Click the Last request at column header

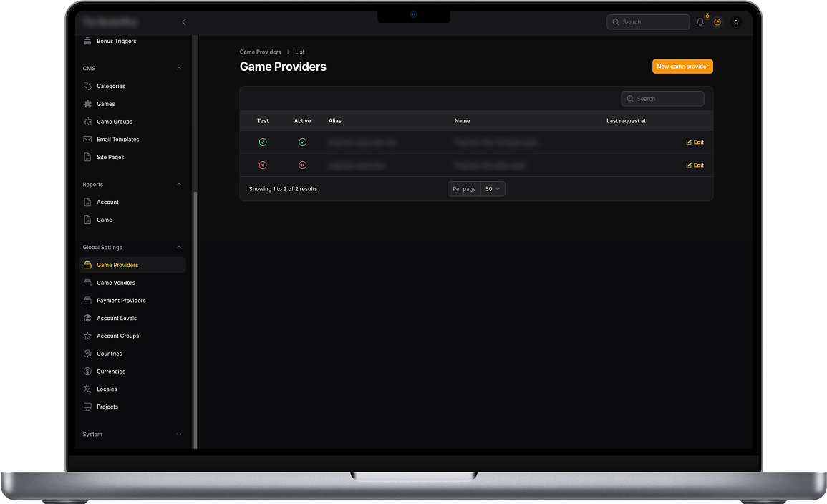[x=626, y=121]
